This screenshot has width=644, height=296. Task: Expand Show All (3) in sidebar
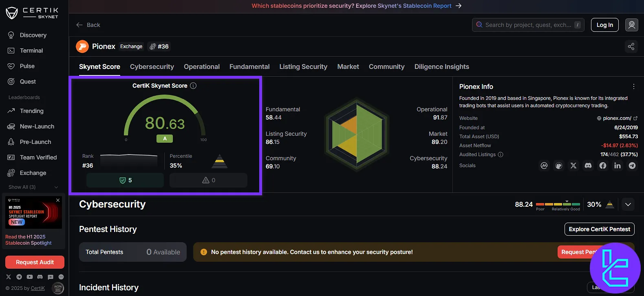(33, 187)
